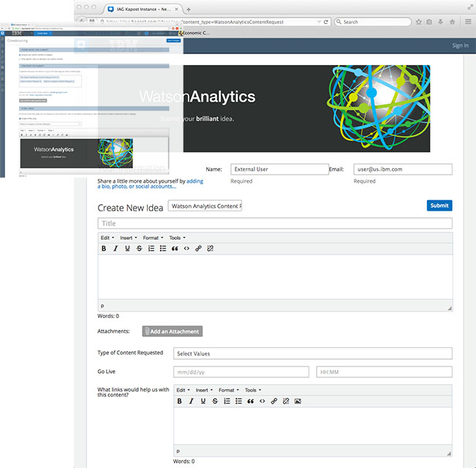Toggle Strikethrough in the main idea editor
The height and width of the screenshot is (468, 476).
(x=140, y=249)
